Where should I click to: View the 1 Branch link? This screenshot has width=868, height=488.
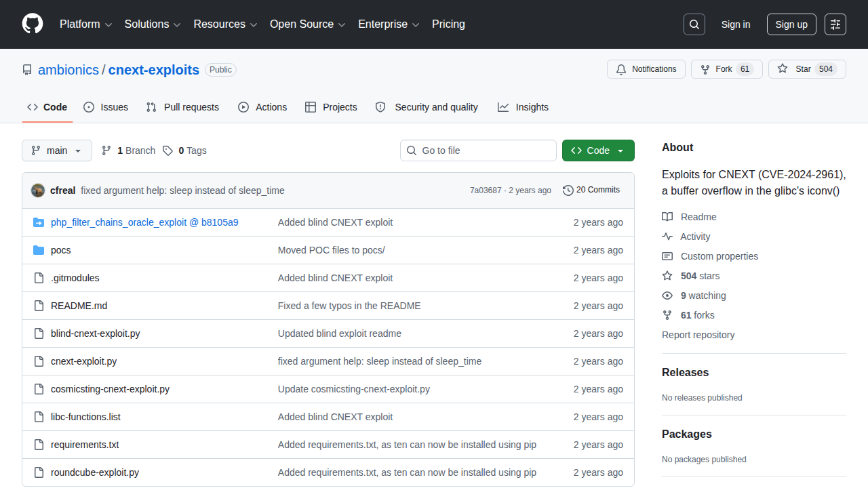click(x=128, y=150)
